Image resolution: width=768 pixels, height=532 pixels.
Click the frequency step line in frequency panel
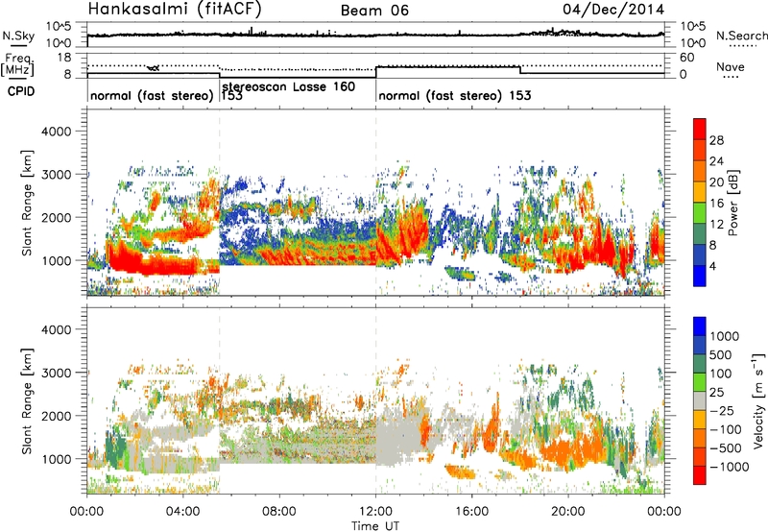click(375, 71)
